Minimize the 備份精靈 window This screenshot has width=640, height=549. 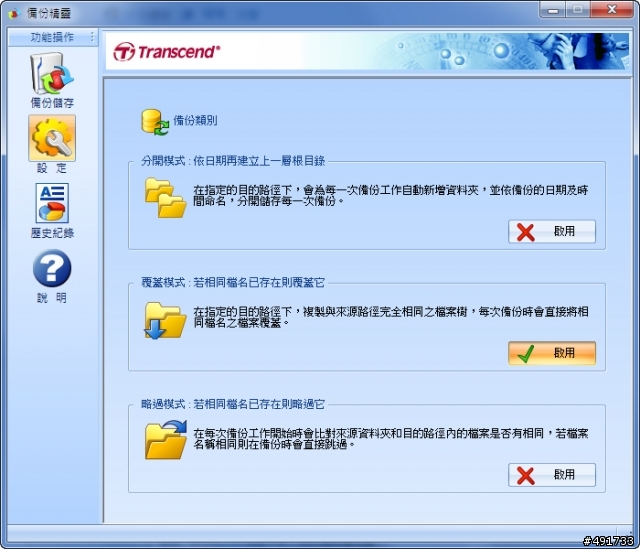click(x=553, y=10)
